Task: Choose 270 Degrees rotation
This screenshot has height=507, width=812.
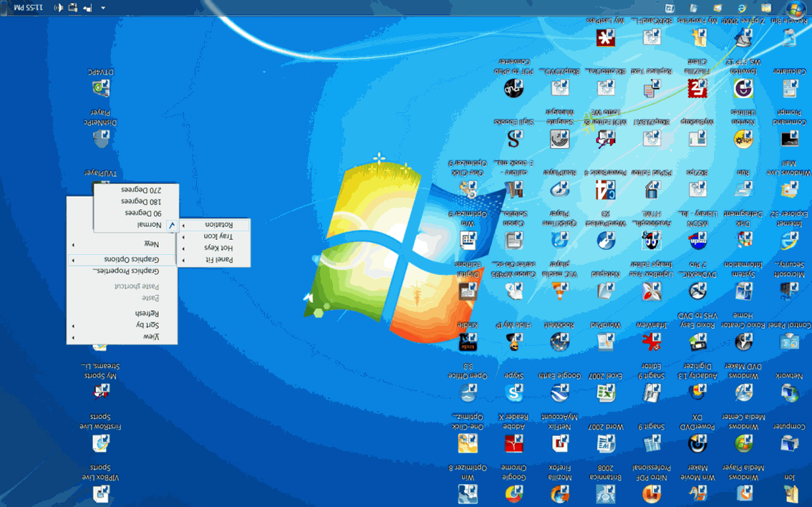Action: (x=136, y=190)
